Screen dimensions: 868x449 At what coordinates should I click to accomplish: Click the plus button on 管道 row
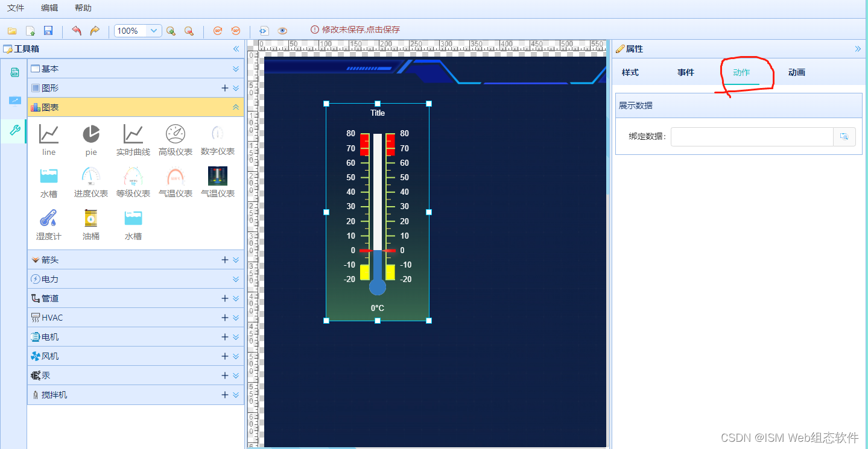pyautogui.click(x=225, y=298)
